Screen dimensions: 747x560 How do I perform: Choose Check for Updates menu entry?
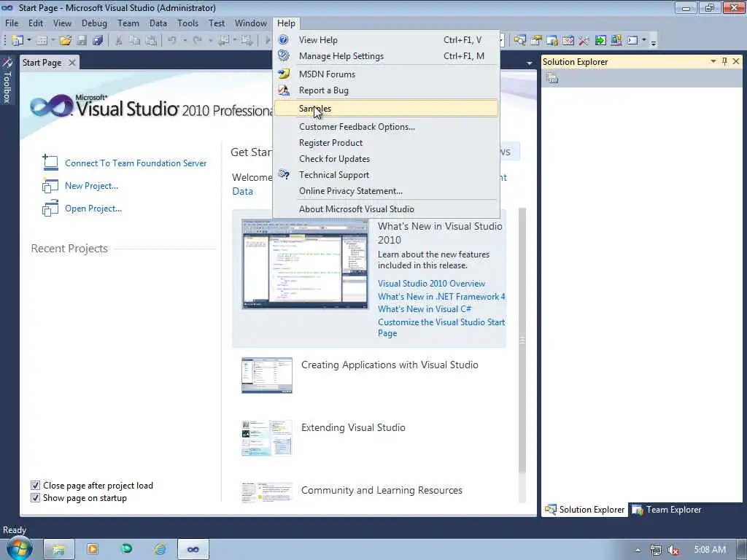click(x=387, y=159)
